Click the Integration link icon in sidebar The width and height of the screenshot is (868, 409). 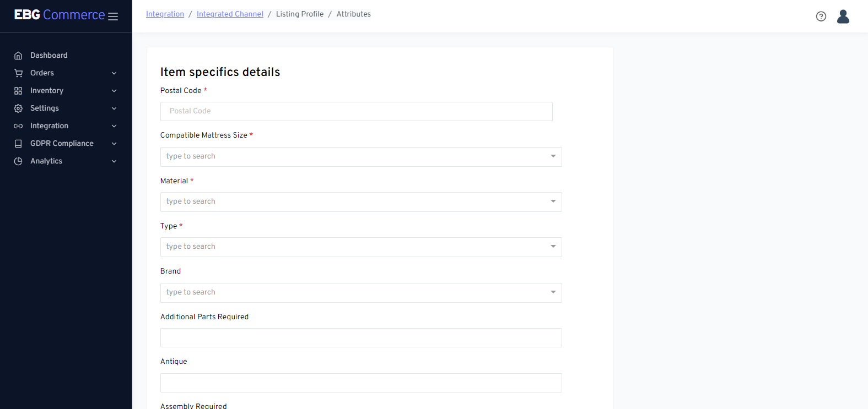[x=18, y=126]
